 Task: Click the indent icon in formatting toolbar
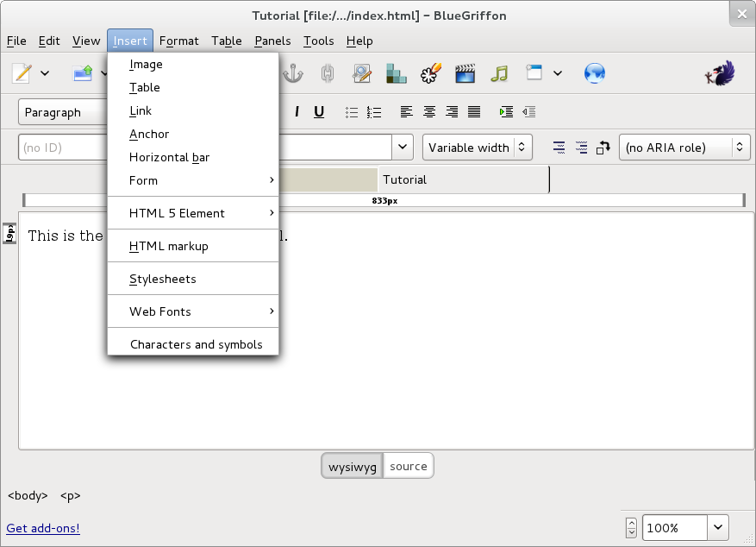[506, 112]
